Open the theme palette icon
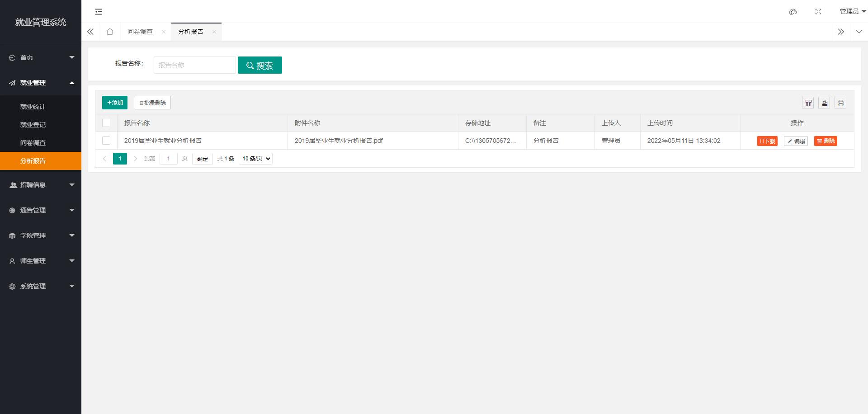 click(793, 12)
